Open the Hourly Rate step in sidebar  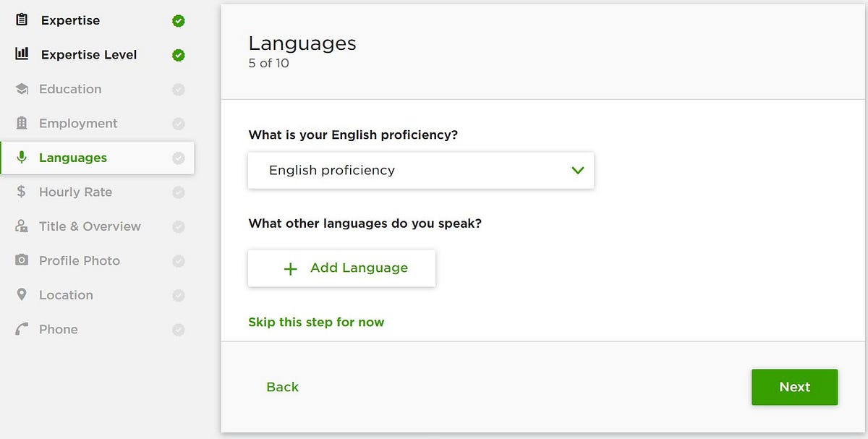[x=75, y=192]
